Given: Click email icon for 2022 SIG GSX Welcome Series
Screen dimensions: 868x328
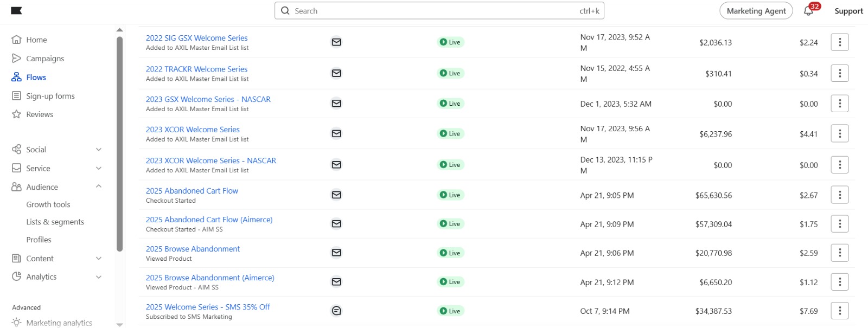Looking at the screenshot, I should pos(336,42).
